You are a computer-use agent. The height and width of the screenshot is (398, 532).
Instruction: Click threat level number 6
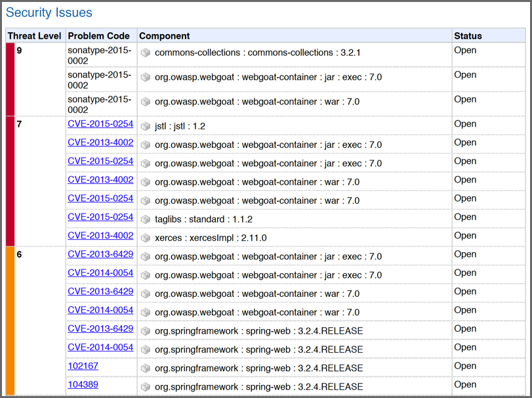[19, 255]
